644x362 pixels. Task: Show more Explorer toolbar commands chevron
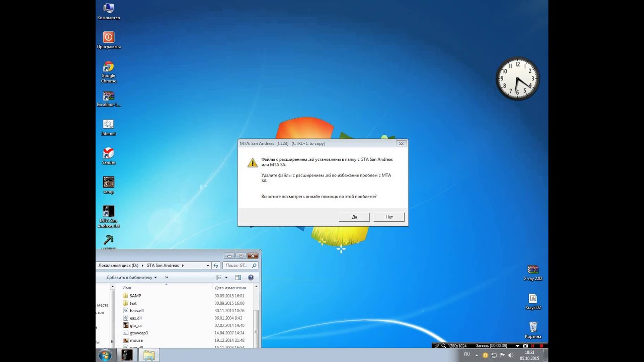pyautogui.click(x=167, y=278)
